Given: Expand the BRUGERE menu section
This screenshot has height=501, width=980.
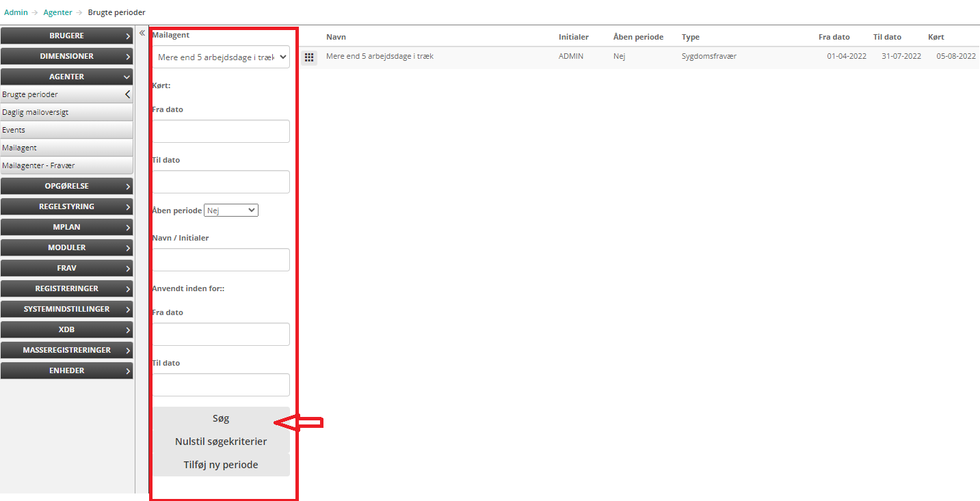Looking at the screenshot, I should coord(66,36).
